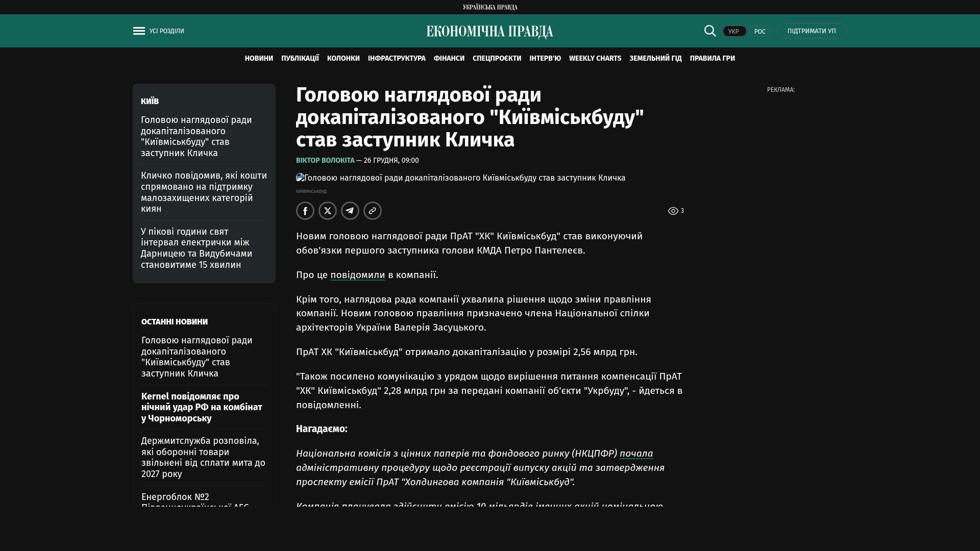Open the hamburger menu icon for all sections

click(x=139, y=31)
